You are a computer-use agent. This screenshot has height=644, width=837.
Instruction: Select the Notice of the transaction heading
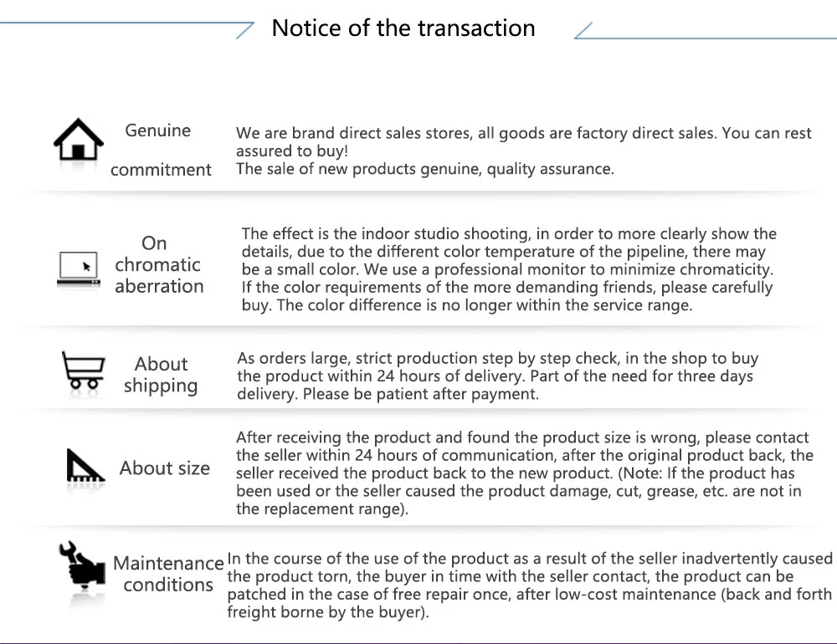[x=403, y=28]
